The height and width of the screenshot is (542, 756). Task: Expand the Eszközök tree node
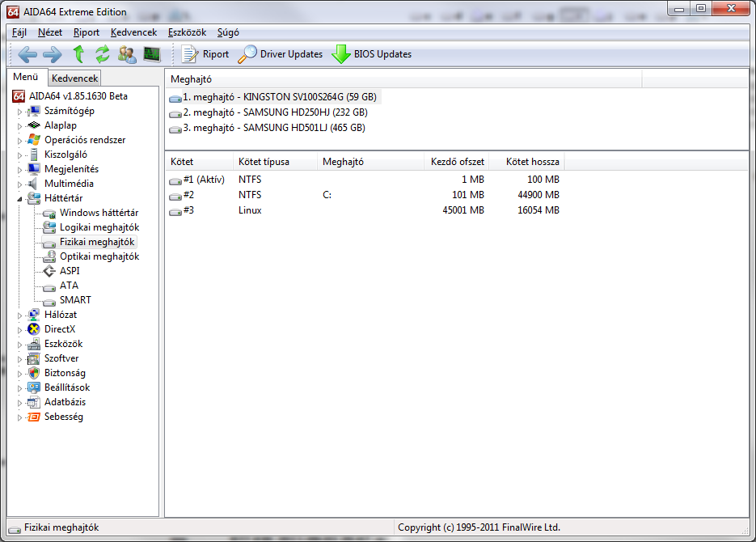pos(19,345)
